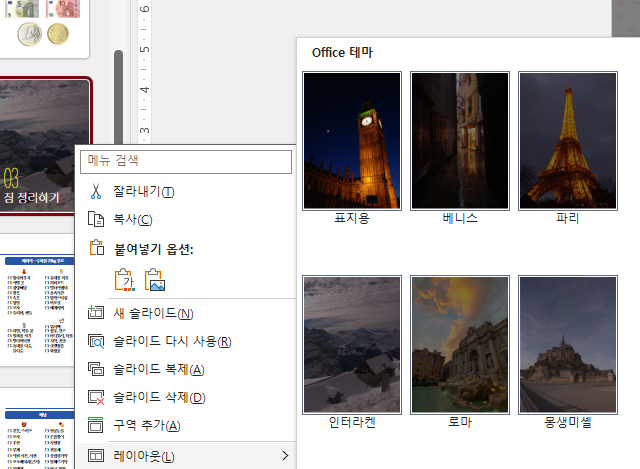
Task: Click the 슬라이드 삭제 icon
Action: [x=96, y=398]
